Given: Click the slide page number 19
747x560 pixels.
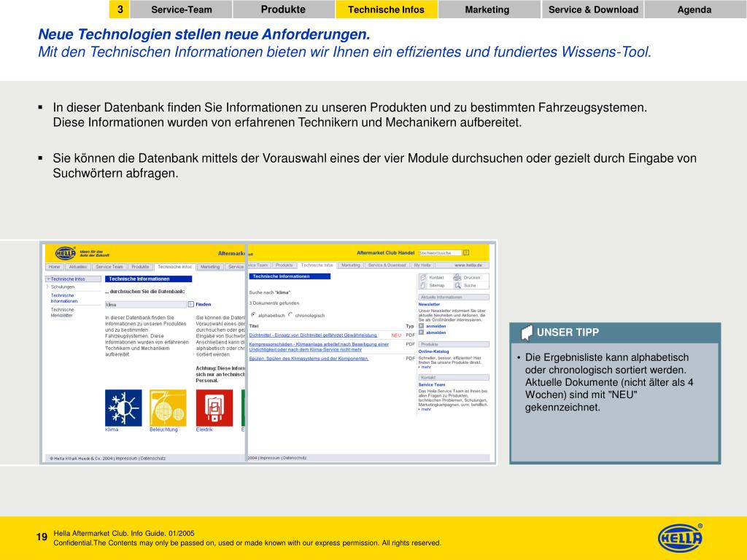Looking at the screenshot, I should point(42,537).
